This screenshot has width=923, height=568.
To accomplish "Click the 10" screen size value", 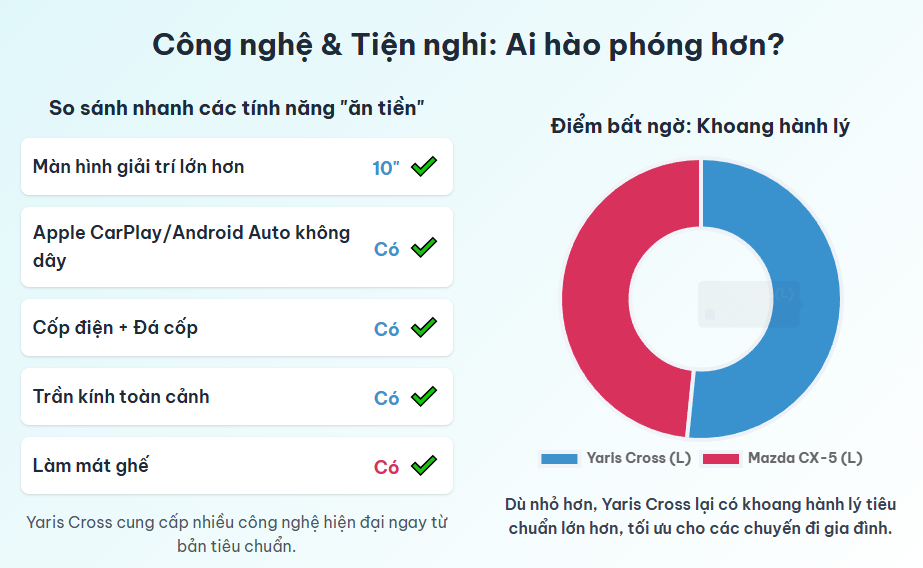I will coord(386,168).
